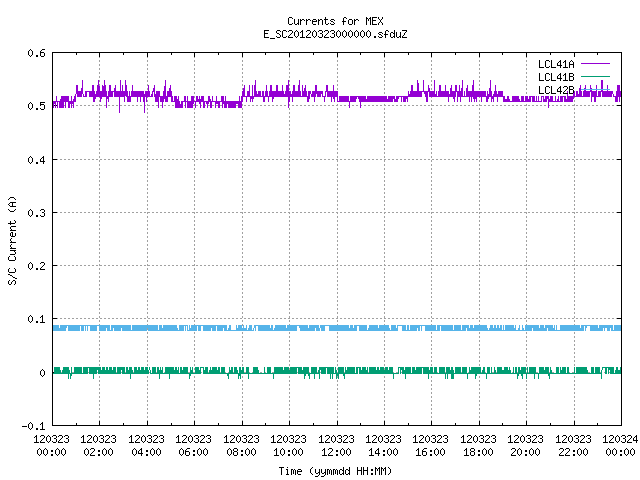Click the LCL41A legend label
640x480 pixels.
point(556,64)
